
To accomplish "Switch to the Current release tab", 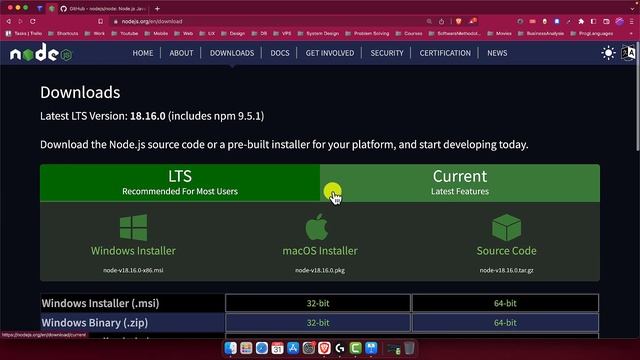I will [460, 182].
